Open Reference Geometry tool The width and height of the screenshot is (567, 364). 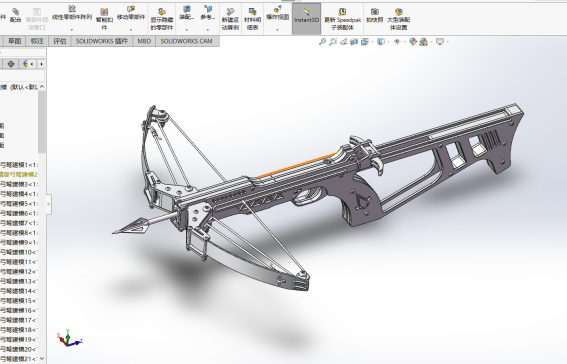(x=208, y=13)
